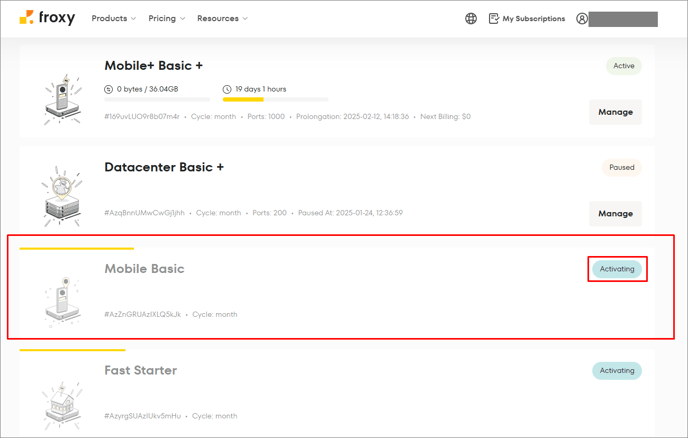Manage the Datacenter Basic + subscription
Viewport: 688px width, 438px height.
point(615,213)
